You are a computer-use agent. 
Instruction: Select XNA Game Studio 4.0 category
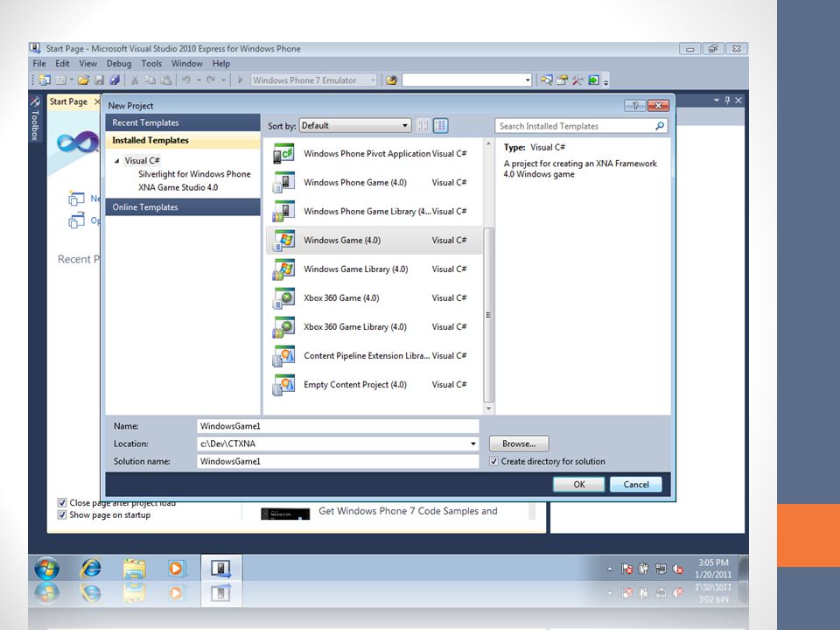tap(178, 187)
